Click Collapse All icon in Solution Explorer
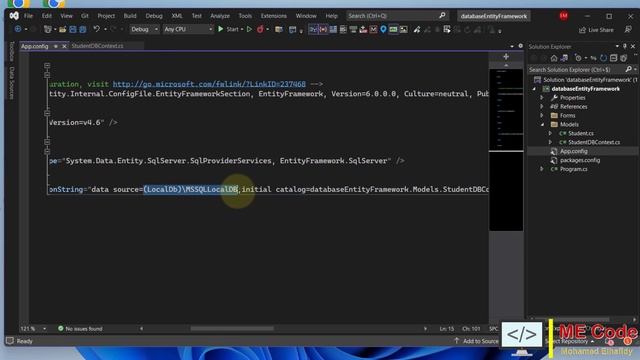This screenshot has height=360, width=640. click(x=613, y=58)
